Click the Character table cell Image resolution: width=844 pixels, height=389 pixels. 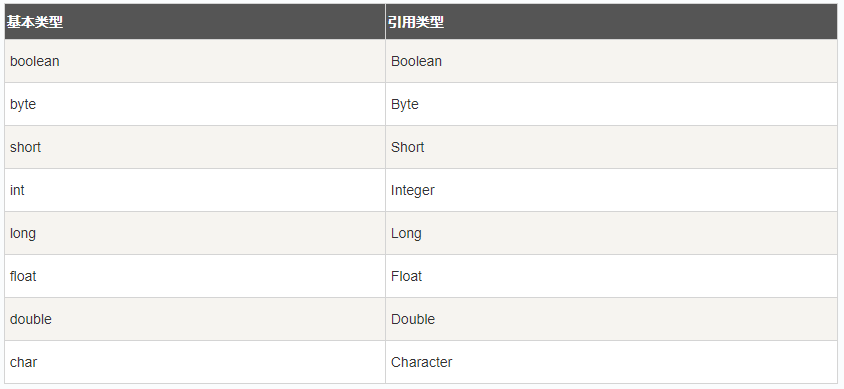tap(611, 363)
